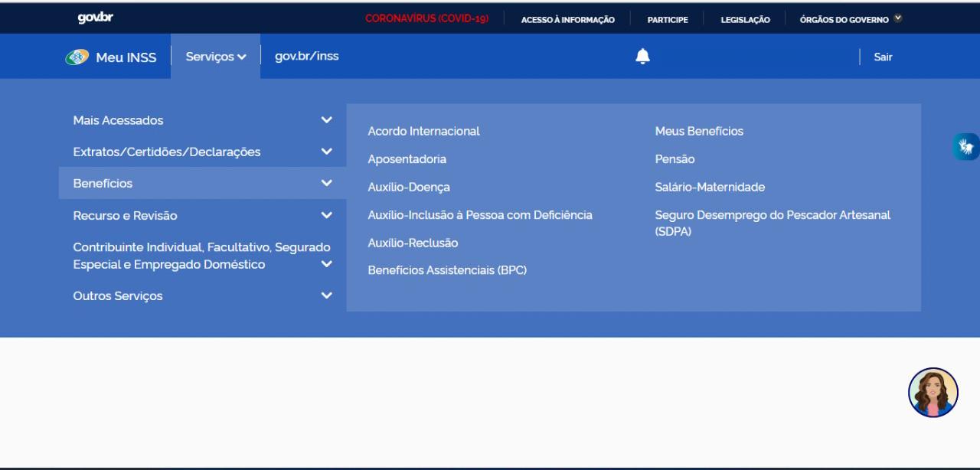
Task: Click the Meu INSS home text
Action: point(126,57)
